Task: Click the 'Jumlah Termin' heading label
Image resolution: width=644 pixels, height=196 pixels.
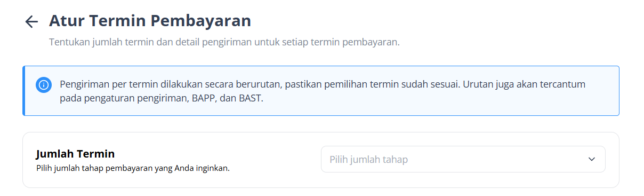Action: pyautogui.click(x=75, y=154)
